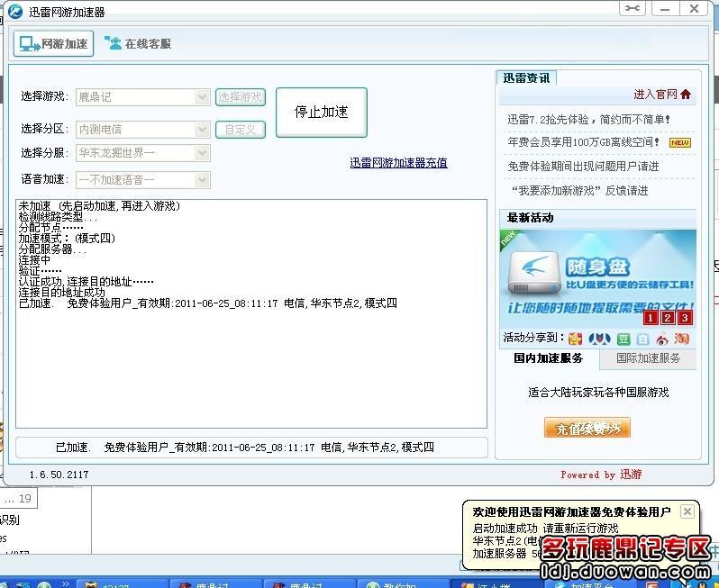
Task: Click log line 认证成功,连接目的地址
Action: coord(86,282)
